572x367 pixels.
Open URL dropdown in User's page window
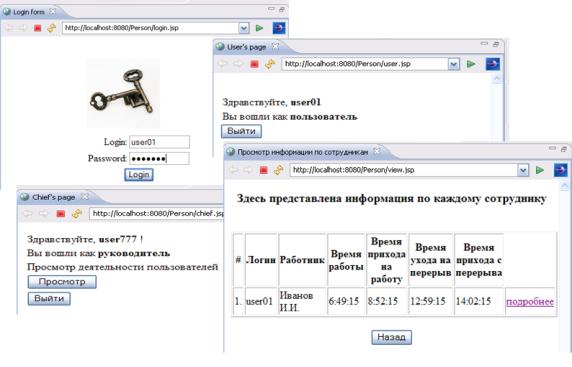pos(453,64)
